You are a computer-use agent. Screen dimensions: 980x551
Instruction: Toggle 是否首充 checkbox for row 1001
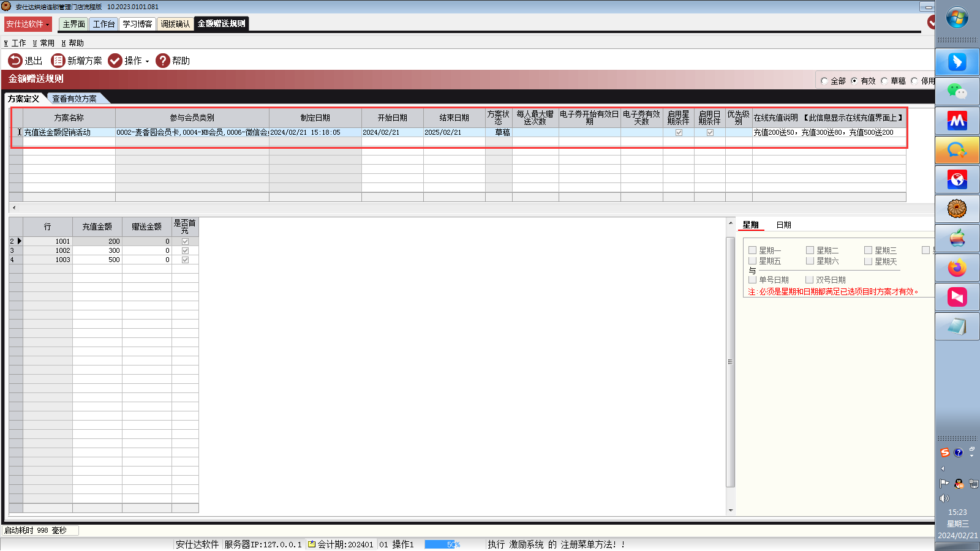(x=185, y=241)
